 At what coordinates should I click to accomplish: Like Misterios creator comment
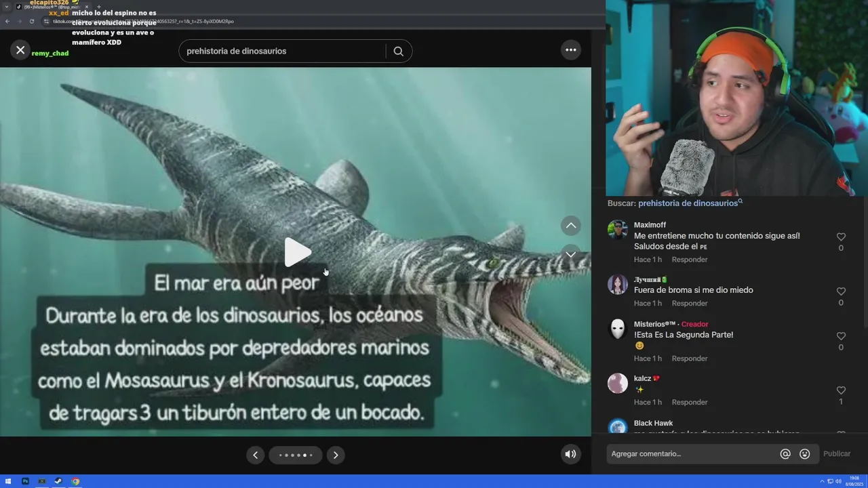(x=841, y=336)
